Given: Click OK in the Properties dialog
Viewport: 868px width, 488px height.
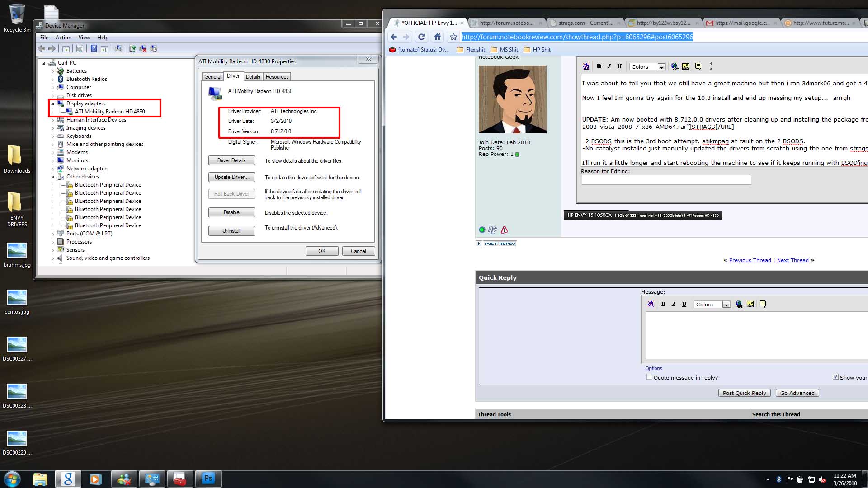Looking at the screenshot, I should [x=322, y=251].
